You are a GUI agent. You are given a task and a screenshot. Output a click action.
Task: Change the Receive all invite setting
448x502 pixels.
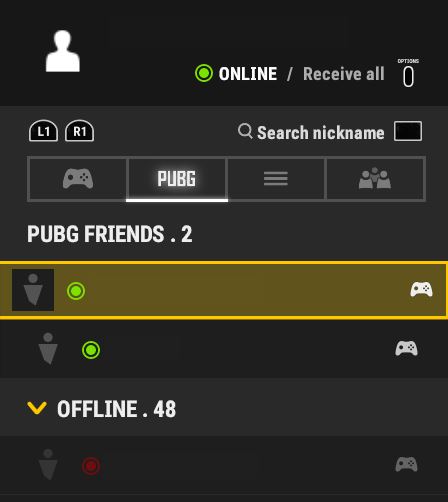click(x=344, y=74)
